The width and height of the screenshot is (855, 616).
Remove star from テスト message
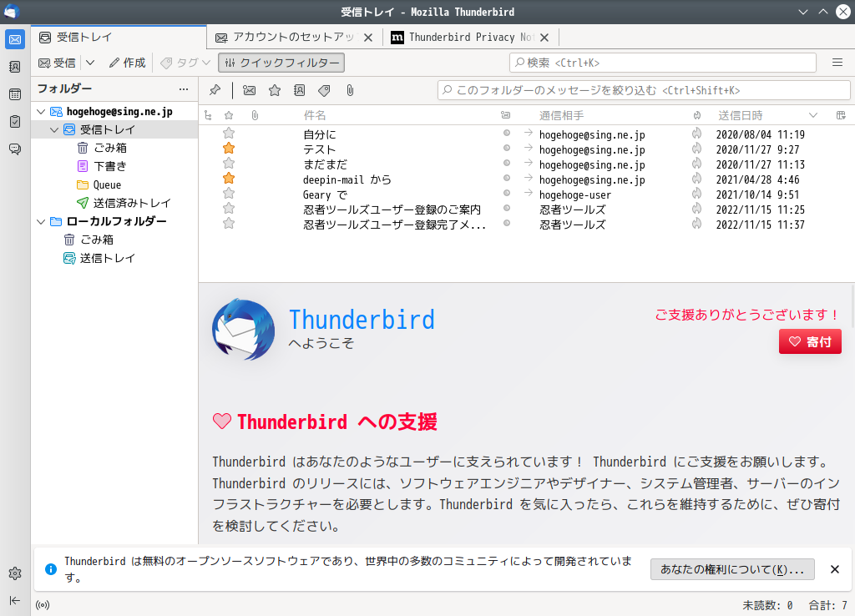(229, 149)
